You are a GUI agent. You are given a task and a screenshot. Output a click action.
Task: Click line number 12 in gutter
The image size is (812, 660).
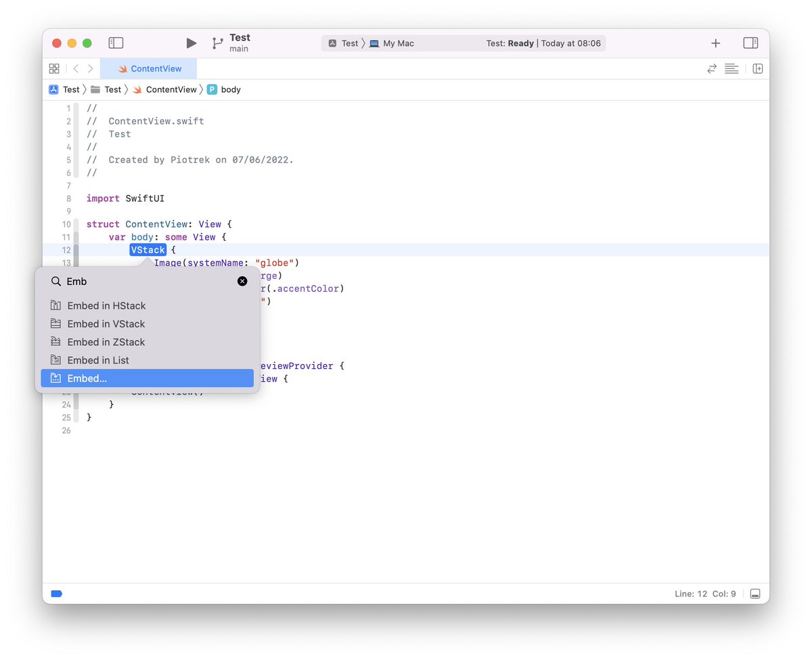pos(66,250)
